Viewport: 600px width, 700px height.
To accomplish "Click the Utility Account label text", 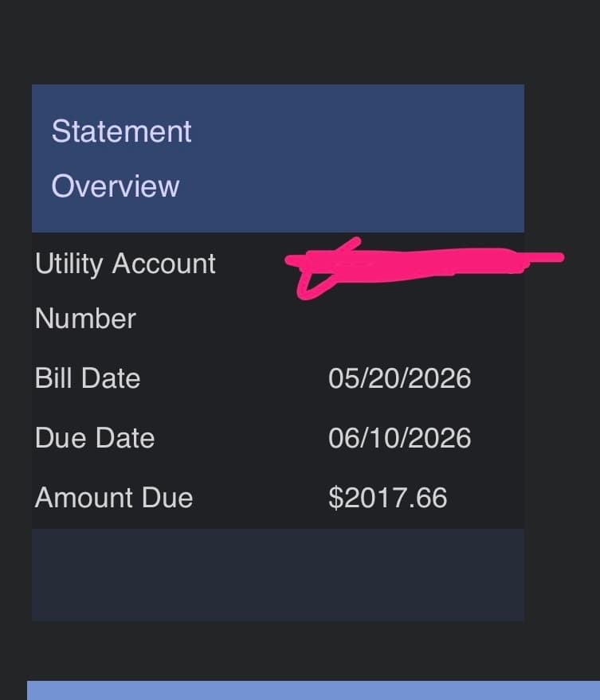I will (125, 264).
